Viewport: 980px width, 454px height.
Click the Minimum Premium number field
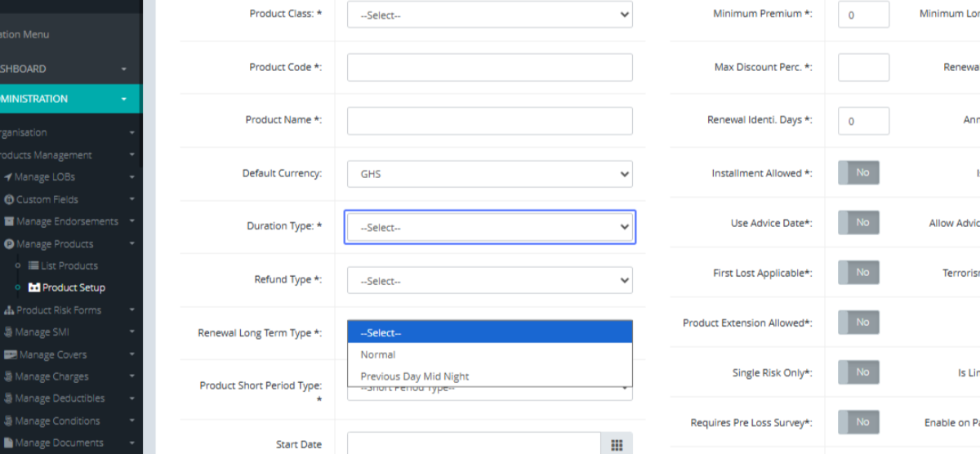pos(863,15)
